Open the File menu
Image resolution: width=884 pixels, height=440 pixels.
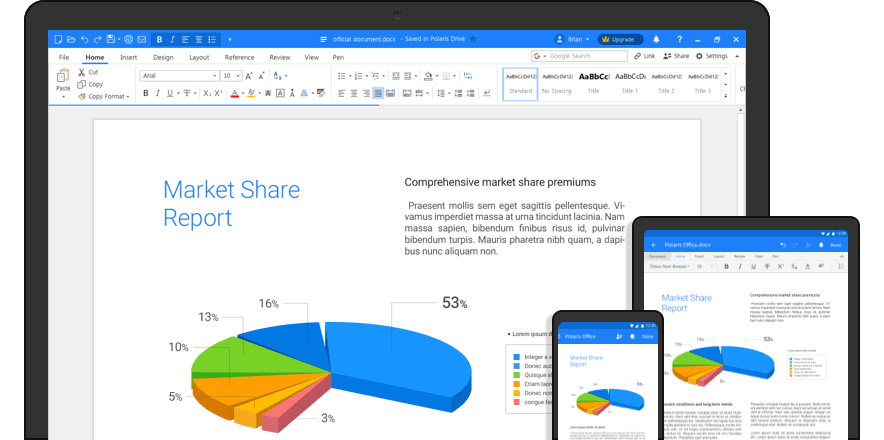(64, 58)
